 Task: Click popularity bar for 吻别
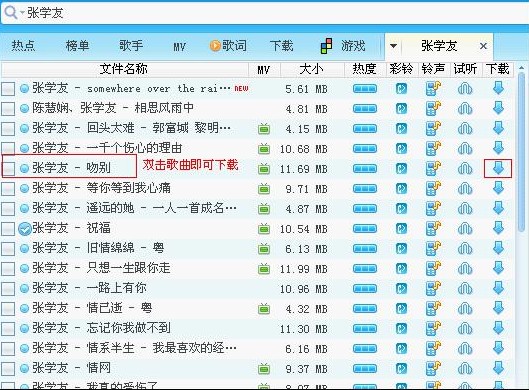(365, 168)
